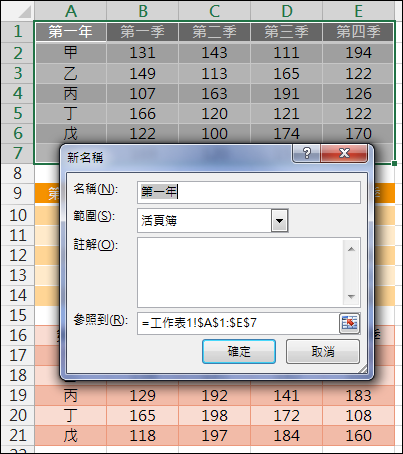Viewport: 403px width, 454px height.
Task: Select column C header
Action: (x=214, y=11)
